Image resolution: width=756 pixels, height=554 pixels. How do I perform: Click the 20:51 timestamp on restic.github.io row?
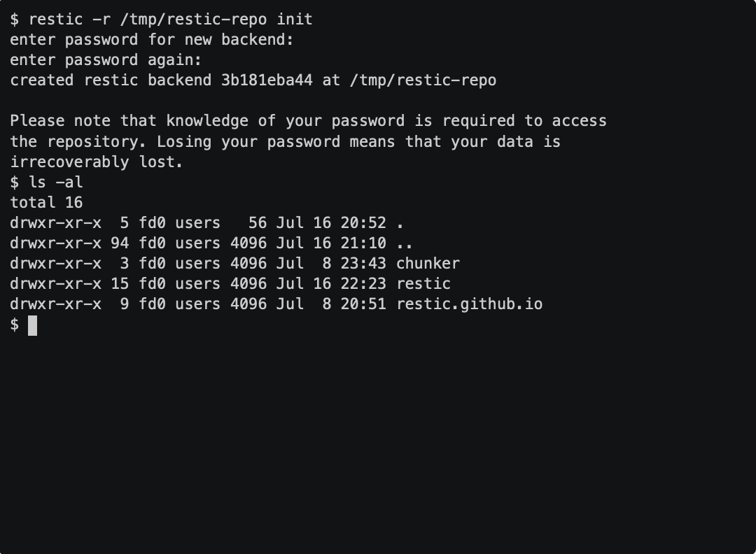pyautogui.click(x=363, y=304)
